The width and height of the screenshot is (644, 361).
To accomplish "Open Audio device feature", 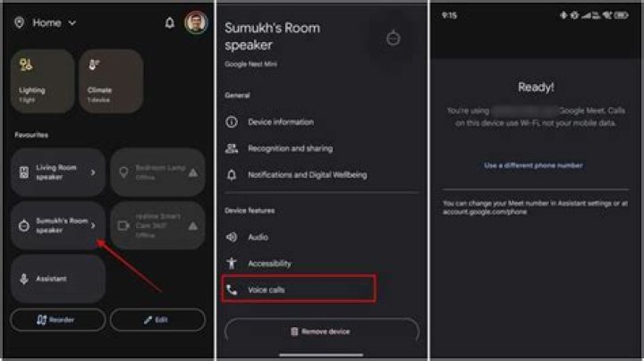I will point(322,237).
